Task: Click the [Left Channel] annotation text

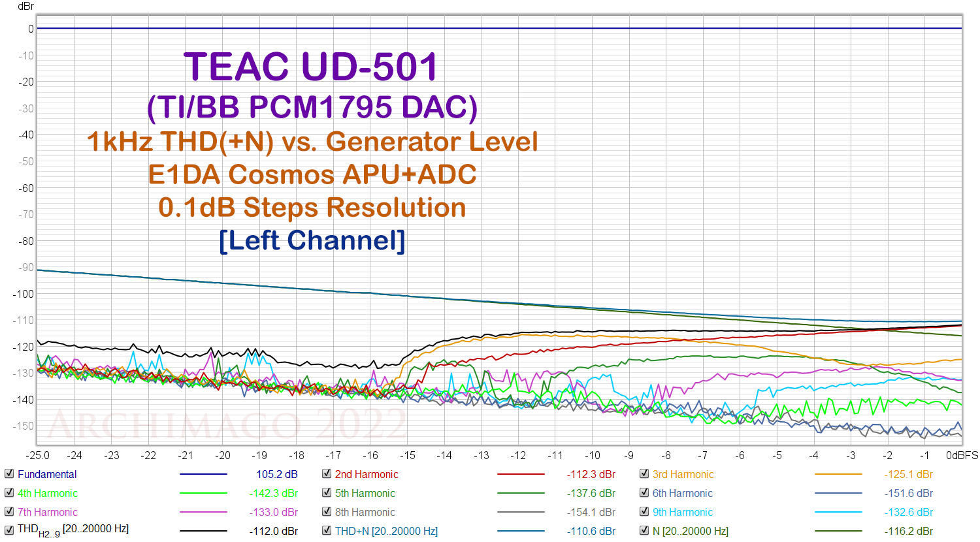Action: click(312, 240)
